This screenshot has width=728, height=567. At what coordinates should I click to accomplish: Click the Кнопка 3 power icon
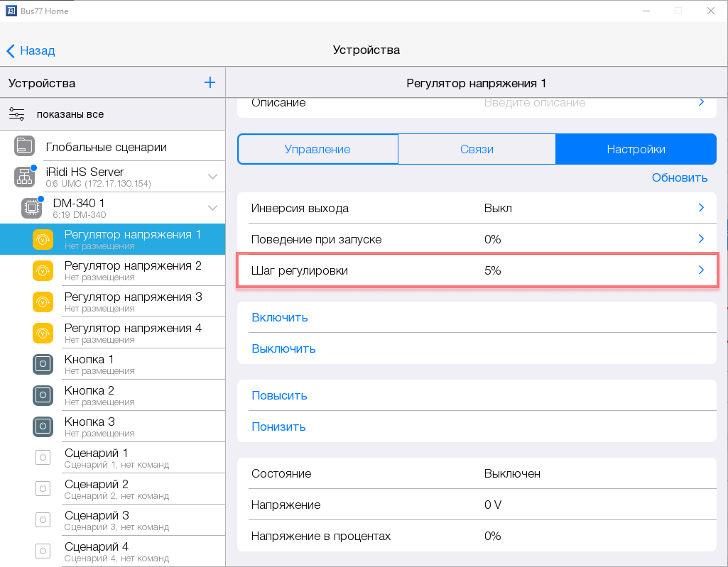[43, 426]
